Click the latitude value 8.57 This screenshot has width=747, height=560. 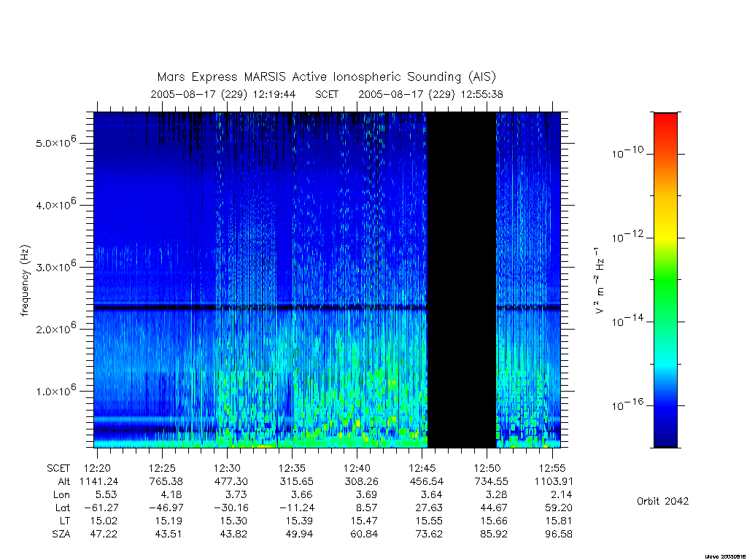[366, 507]
